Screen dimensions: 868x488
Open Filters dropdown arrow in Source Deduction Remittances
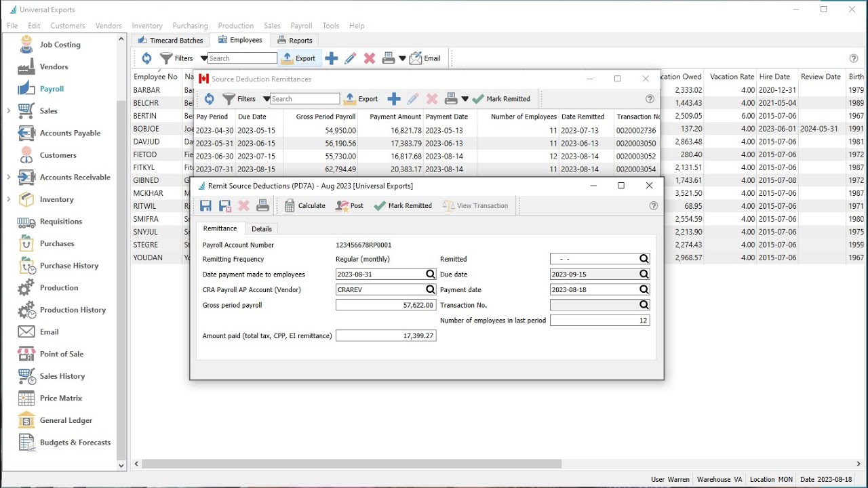point(266,99)
